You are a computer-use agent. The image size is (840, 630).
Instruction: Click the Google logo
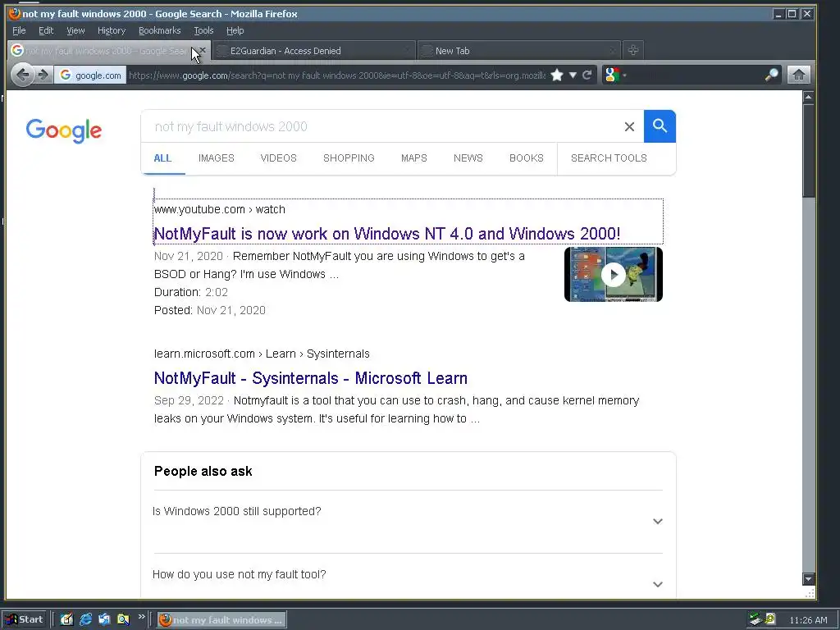coord(64,130)
